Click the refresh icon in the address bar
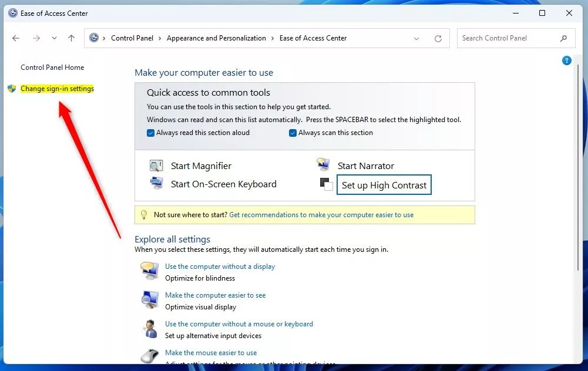The width and height of the screenshot is (588, 371). (x=438, y=38)
